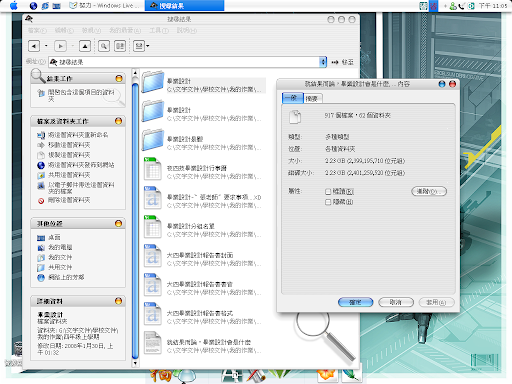Click the 取消 Cancel button
The image size is (512, 384).
pos(396,302)
